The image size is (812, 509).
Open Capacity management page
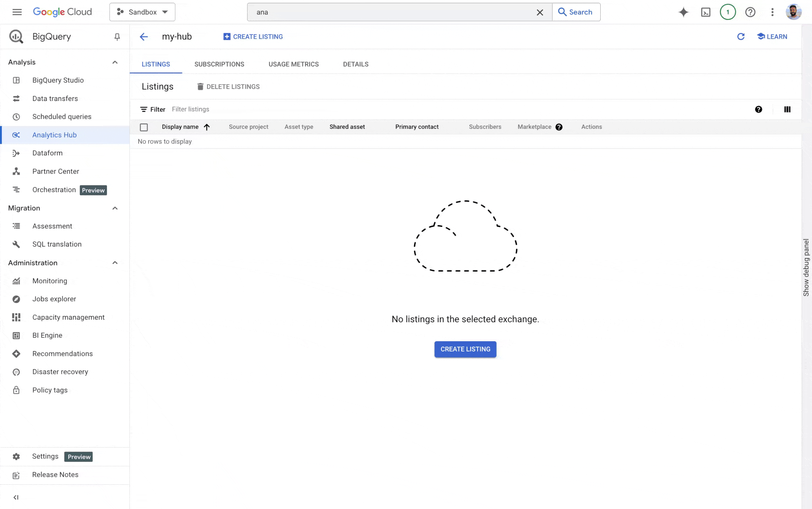[65, 317]
